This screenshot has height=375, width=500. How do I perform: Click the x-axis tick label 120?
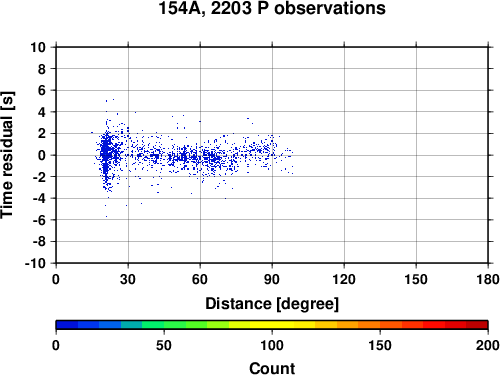click(x=344, y=279)
